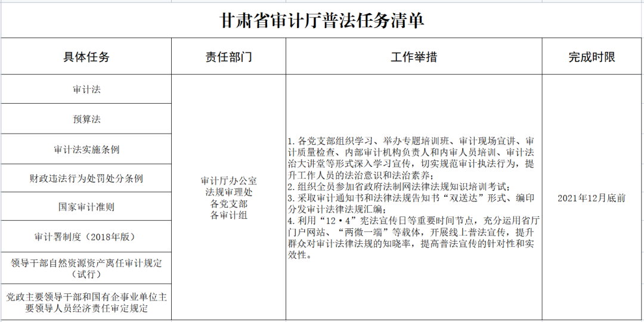Screen dimensions: 644x322
Task: Select the 领导干部自然资源资产离任审计规定 cell
Action: (x=86, y=268)
